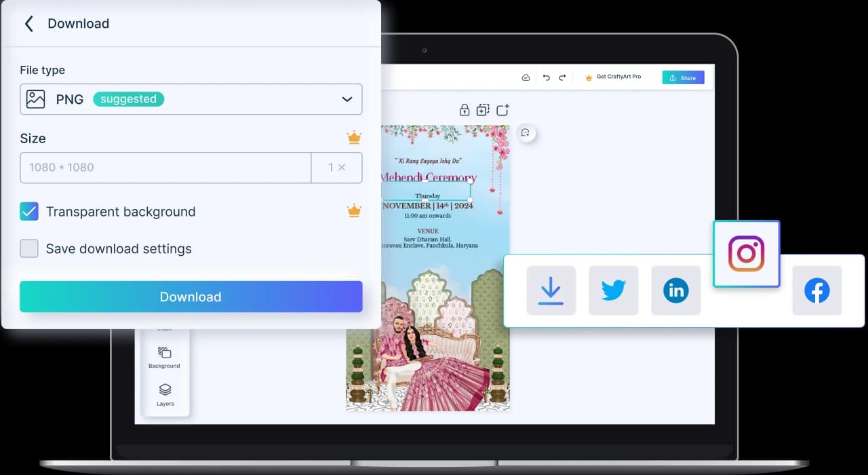Screen dimensions: 868x475
Task: Open the Background tool in sidebar
Action: point(164,358)
